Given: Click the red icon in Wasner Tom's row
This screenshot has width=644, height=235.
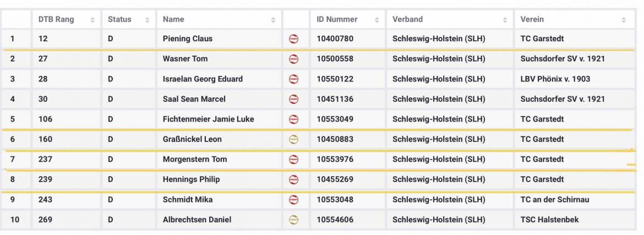Looking at the screenshot, I should point(294,59).
